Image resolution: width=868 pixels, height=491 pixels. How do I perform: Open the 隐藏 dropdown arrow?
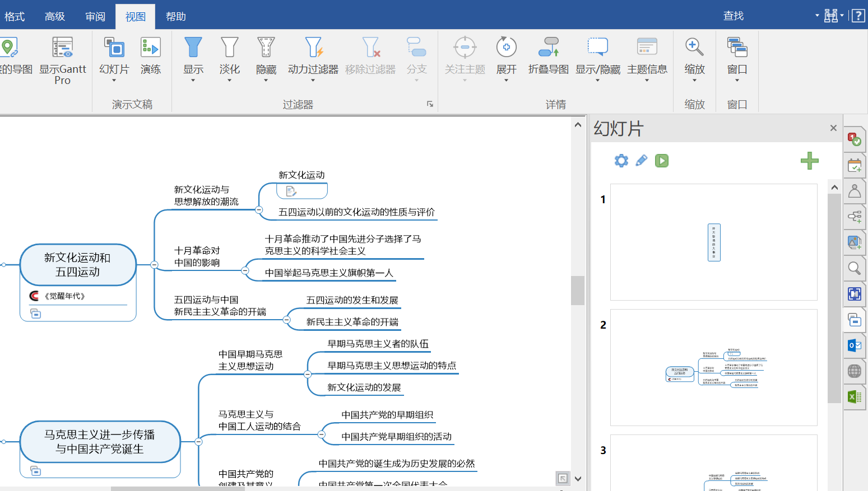coord(266,81)
